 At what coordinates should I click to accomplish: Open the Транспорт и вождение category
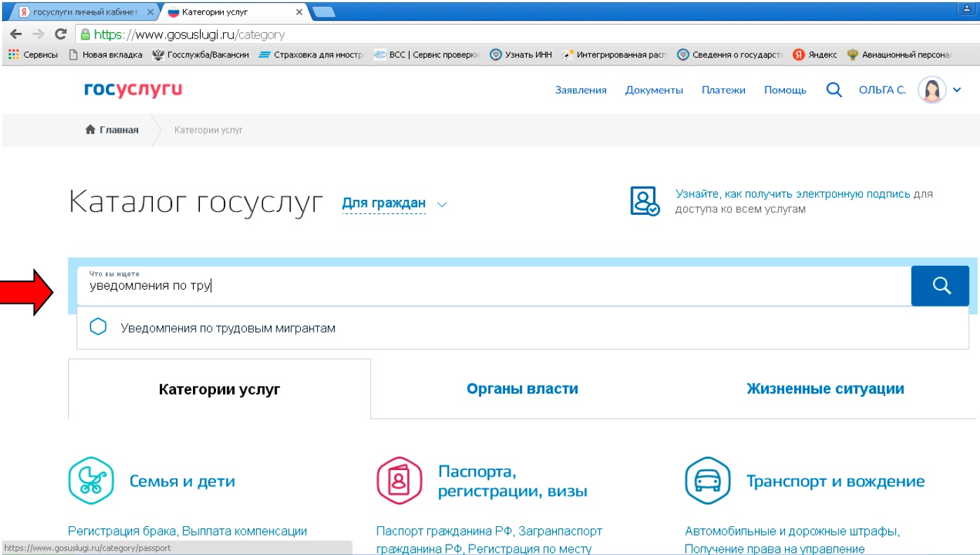pos(835,481)
